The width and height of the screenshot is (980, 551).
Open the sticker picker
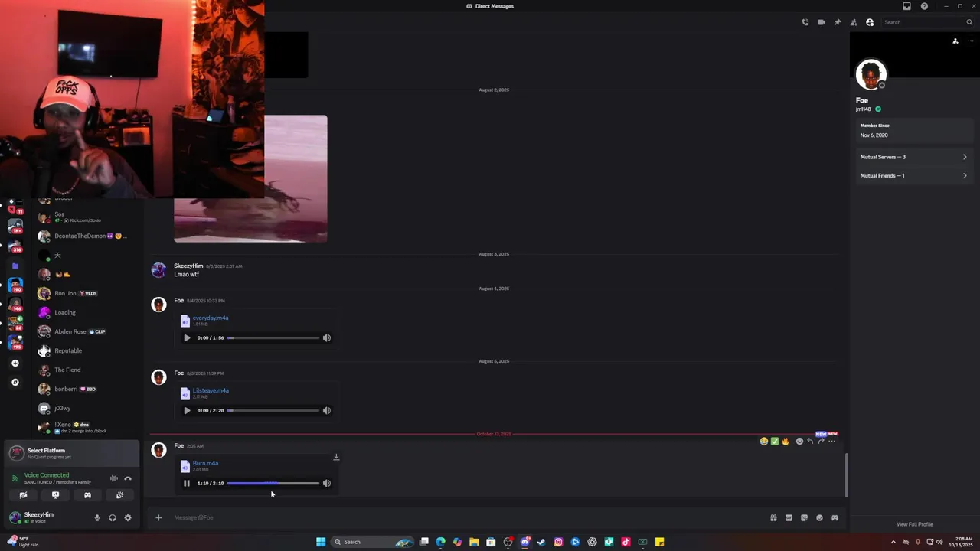pyautogui.click(x=804, y=518)
